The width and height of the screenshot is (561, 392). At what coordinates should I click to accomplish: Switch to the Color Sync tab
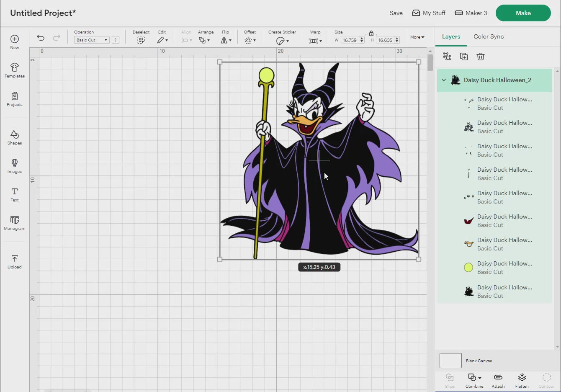pos(489,36)
